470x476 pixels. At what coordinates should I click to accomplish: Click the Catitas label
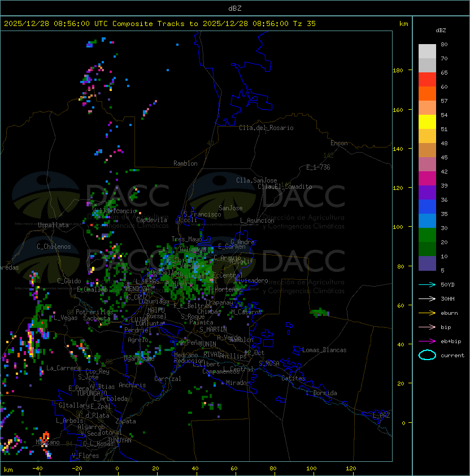tap(293, 379)
